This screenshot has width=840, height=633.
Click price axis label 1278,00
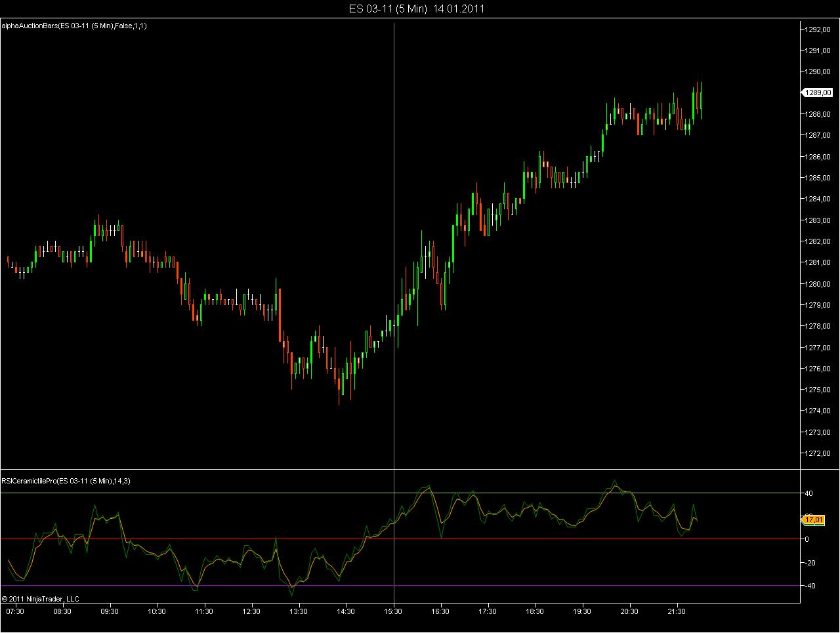819,327
